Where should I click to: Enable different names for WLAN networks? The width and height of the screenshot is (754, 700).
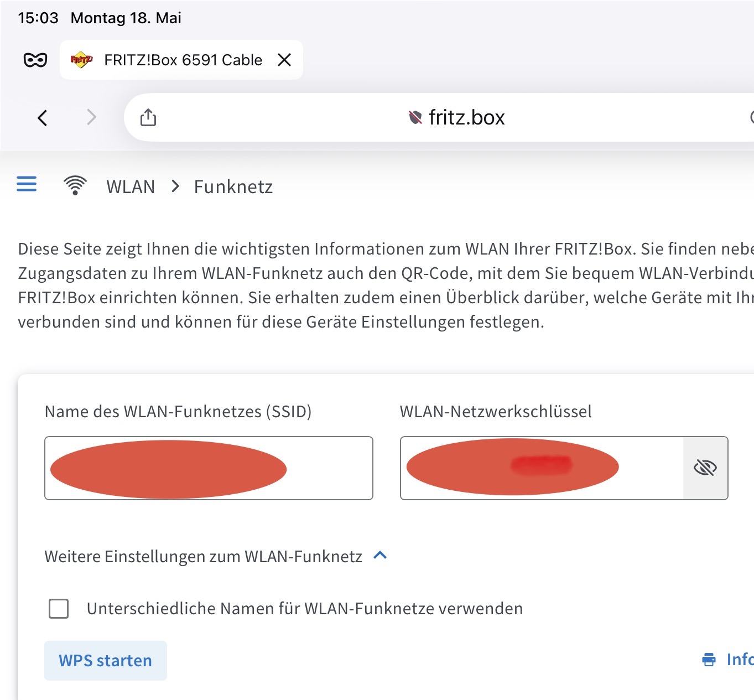pos(59,609)
